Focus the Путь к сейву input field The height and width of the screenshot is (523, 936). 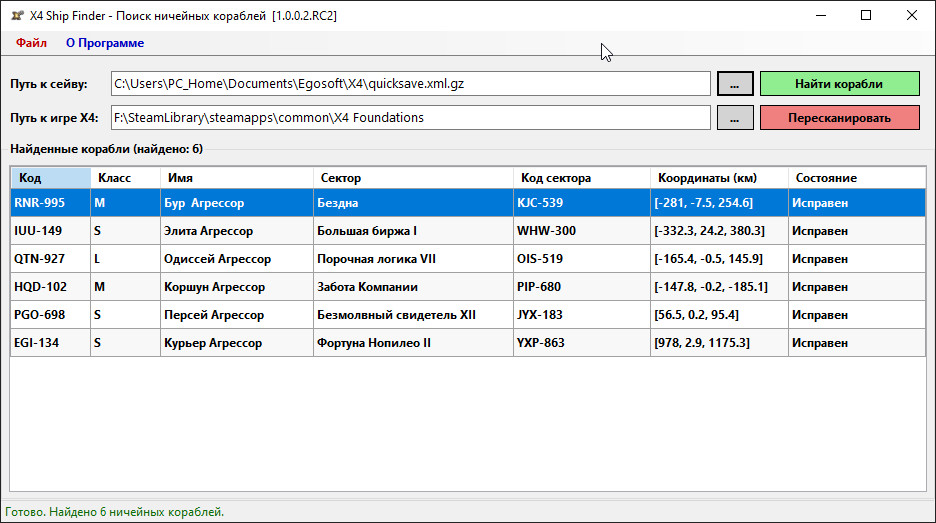[x=411, y=84]
